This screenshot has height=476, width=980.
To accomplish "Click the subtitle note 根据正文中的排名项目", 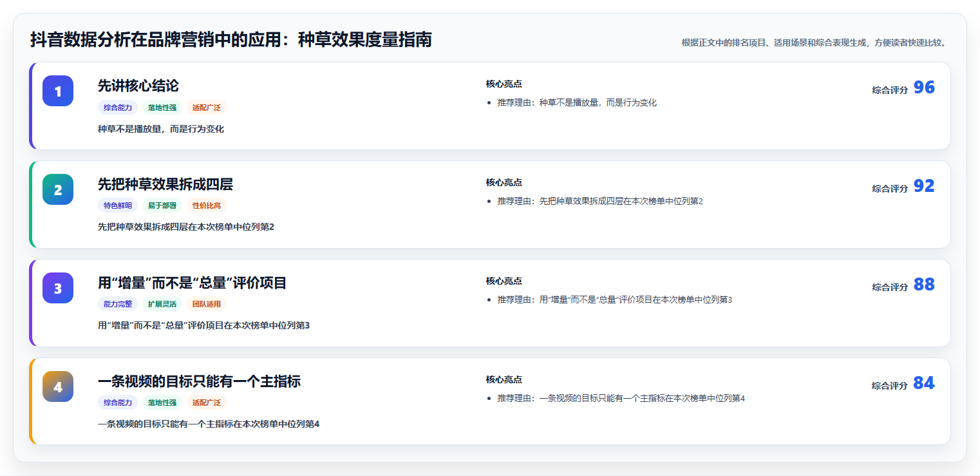I will 814,43.
